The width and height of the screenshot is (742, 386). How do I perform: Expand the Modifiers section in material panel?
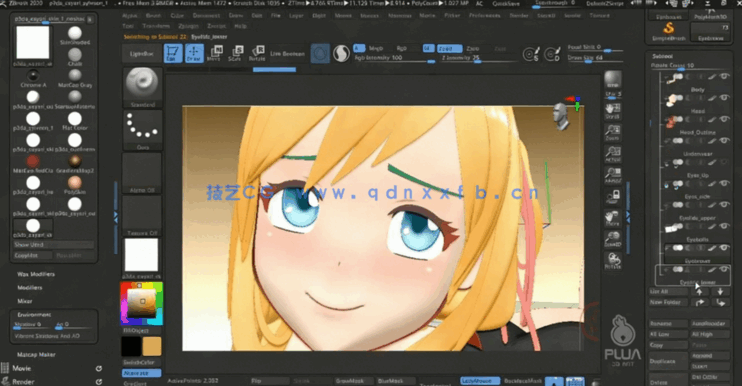(x=30, y=288)
